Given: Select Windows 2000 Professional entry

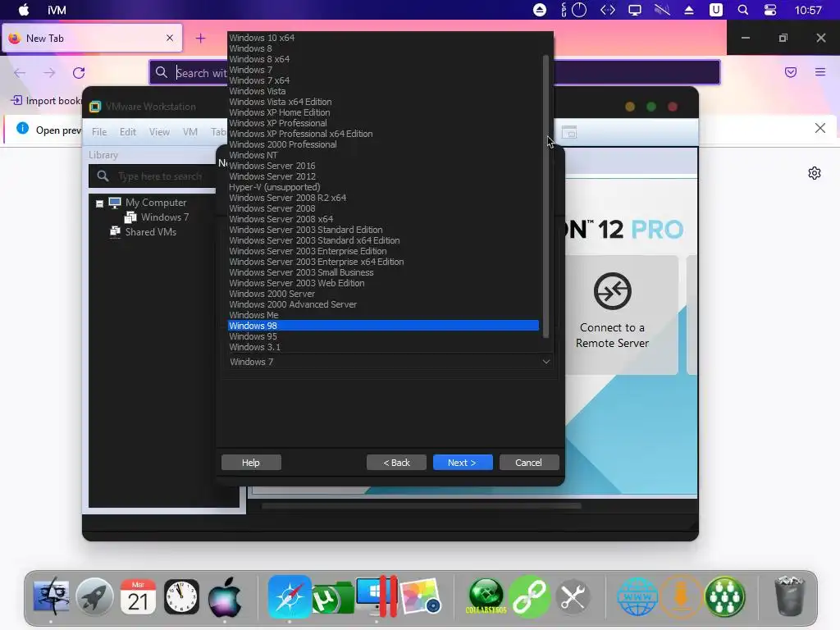Looking at the screenshot, I should [384, 144].
